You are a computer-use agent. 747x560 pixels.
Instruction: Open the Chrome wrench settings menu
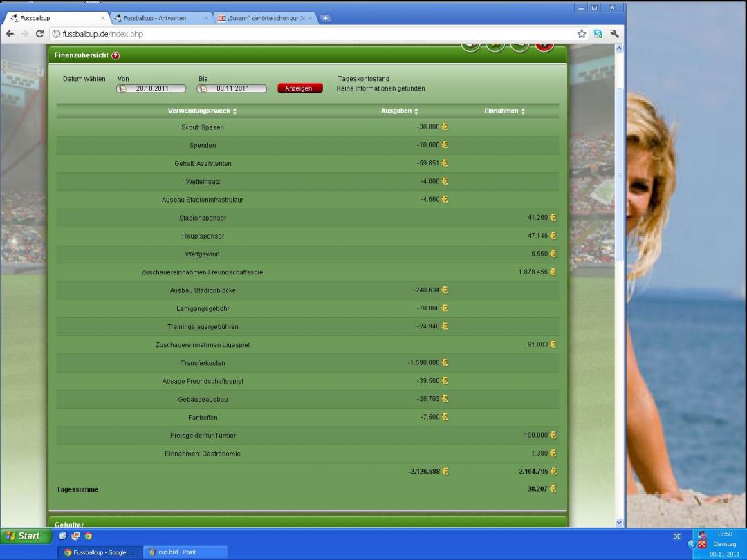[614, 33]
